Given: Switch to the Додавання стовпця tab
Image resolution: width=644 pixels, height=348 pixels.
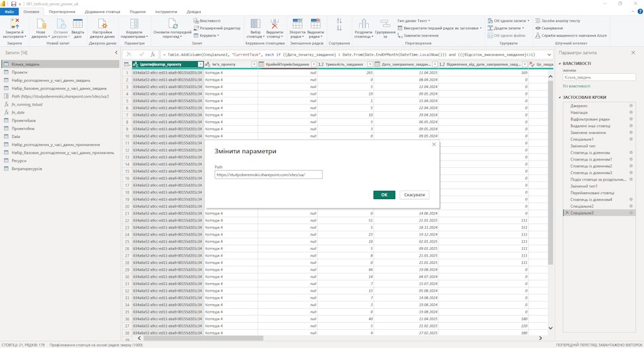Looking at the screenshot, I should (x=102, y=12).
